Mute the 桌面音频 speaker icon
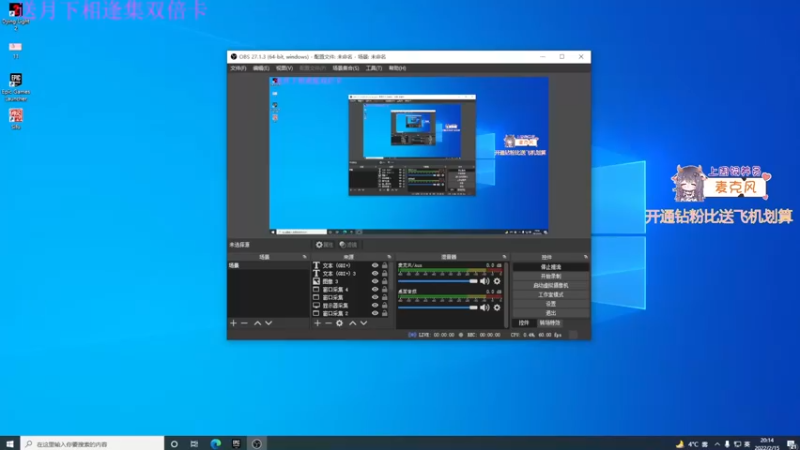 [x=485, y=308]
